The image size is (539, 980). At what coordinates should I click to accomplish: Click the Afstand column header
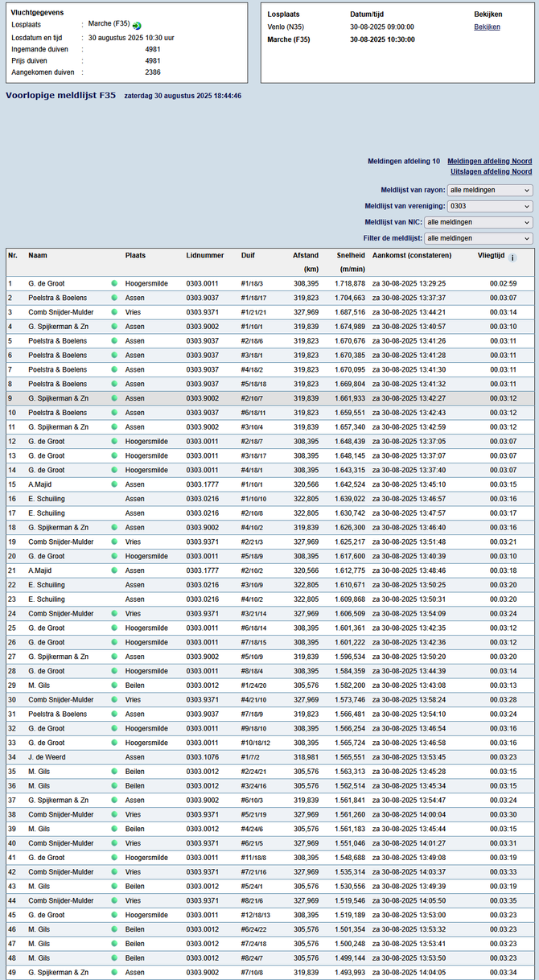[305, 255]
